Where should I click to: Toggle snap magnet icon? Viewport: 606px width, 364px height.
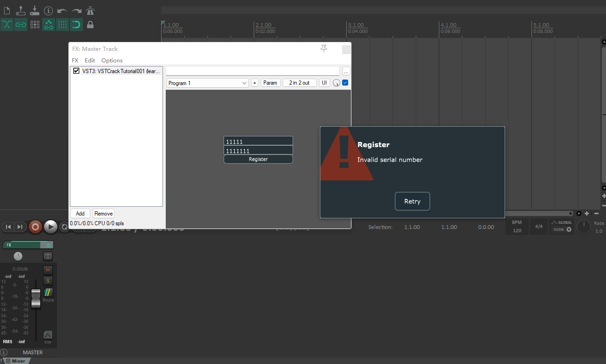(76, 25)
